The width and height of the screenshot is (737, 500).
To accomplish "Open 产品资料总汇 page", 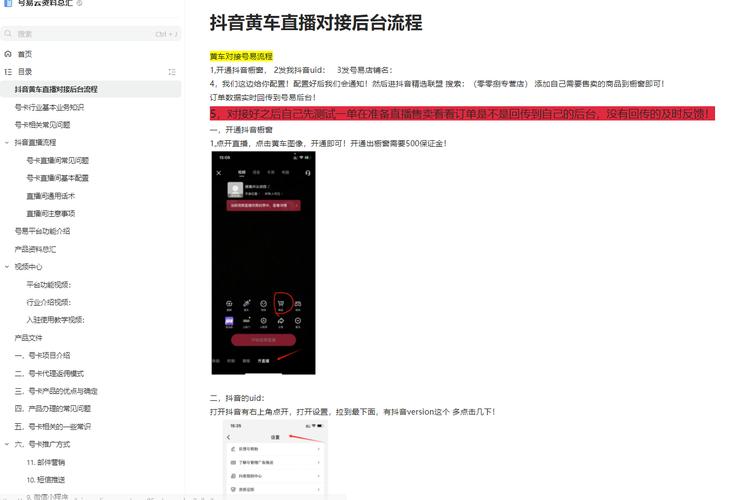I will pos(35,249).
